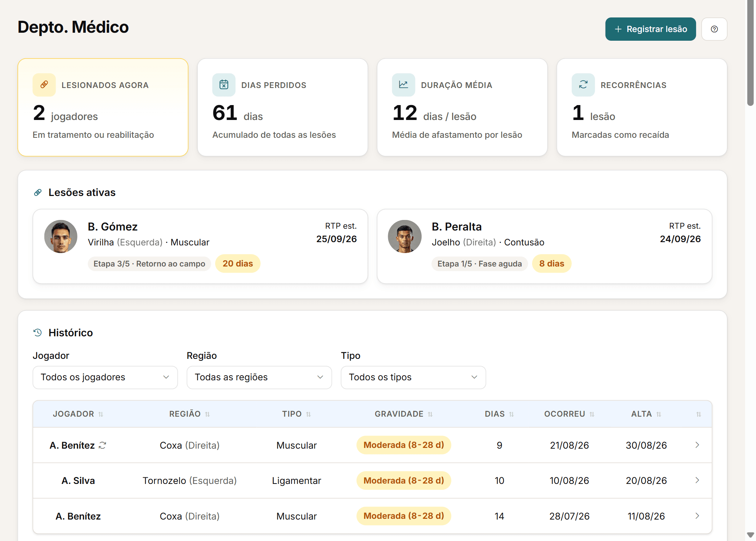Open the Todos os jogadores dropdown
Screen dimensions: 756x541
pyautogui.click(x=105, y=377)
